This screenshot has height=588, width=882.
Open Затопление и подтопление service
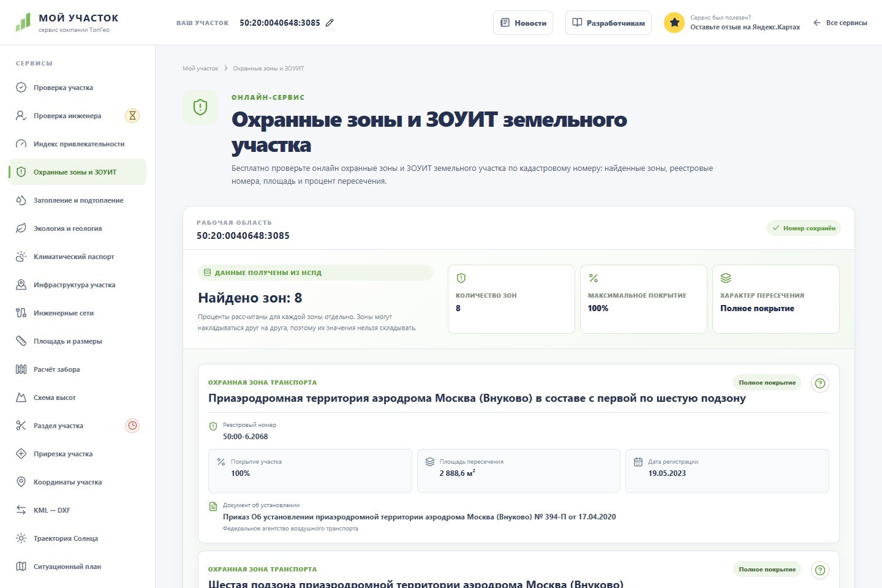coord(77,200)
